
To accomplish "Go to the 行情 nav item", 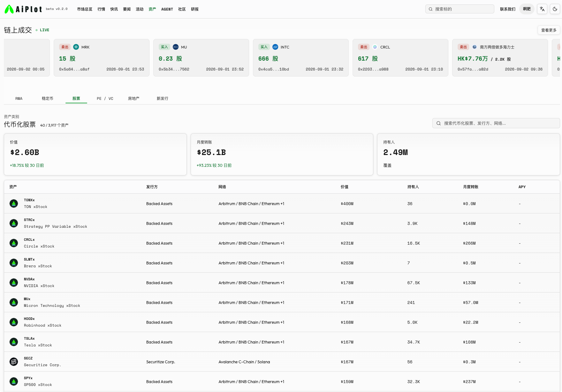I will tap(101, 9).
